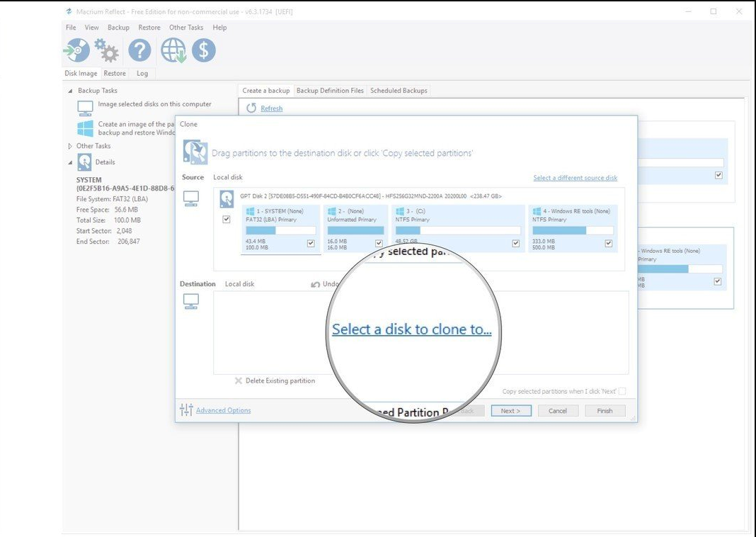756x537 pixels.
Task: Click the 'Free Space: 56.6 MB' detail line
Action: pos(107,210)
